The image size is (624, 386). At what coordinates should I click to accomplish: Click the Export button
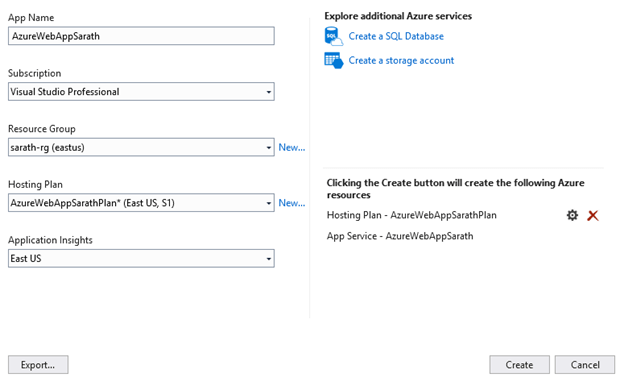[38, 365]
